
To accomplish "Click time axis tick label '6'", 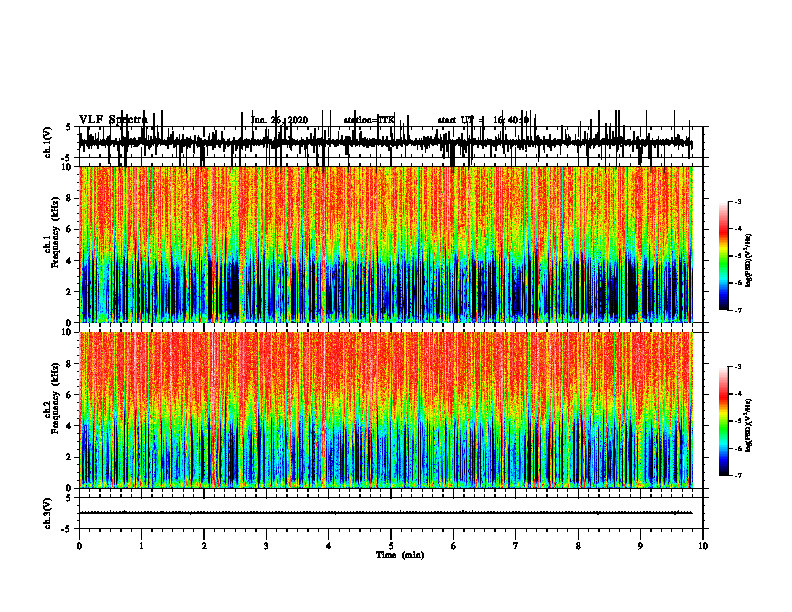I will coord(453,546).
